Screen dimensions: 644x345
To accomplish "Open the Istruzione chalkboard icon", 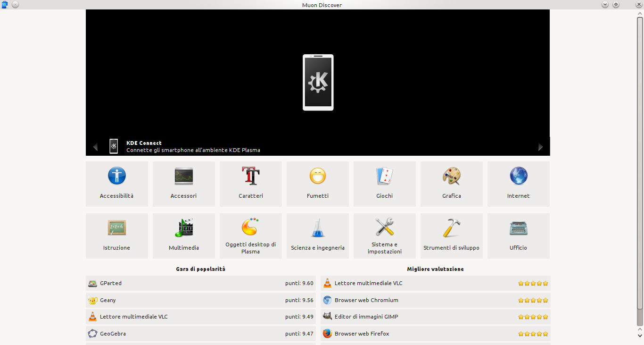I will pos(116,228).
